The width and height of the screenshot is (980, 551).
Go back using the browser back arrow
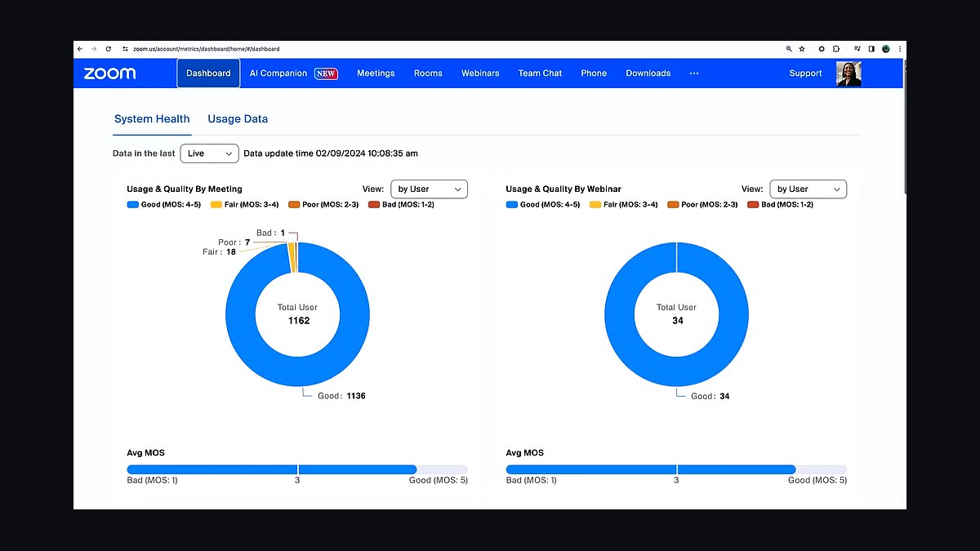coord(80,49)
